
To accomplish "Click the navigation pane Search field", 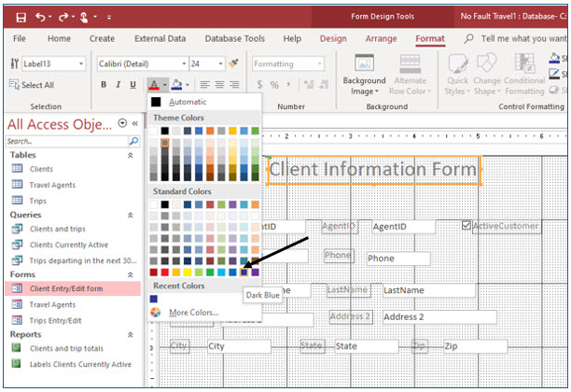I will pos(67,141).
